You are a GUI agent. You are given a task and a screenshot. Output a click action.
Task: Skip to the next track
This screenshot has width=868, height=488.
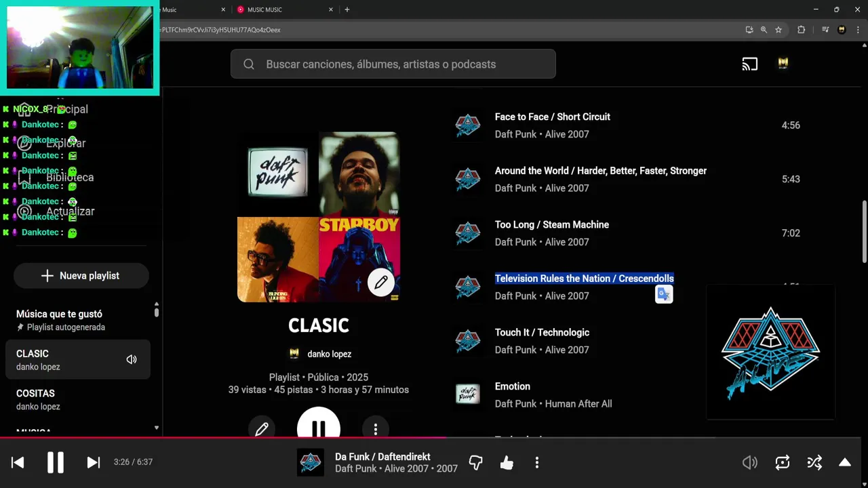click(94, 462)
